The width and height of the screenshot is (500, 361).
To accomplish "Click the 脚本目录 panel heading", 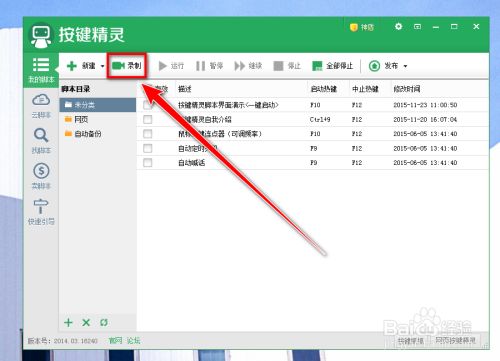I will (x=76, y=89).
